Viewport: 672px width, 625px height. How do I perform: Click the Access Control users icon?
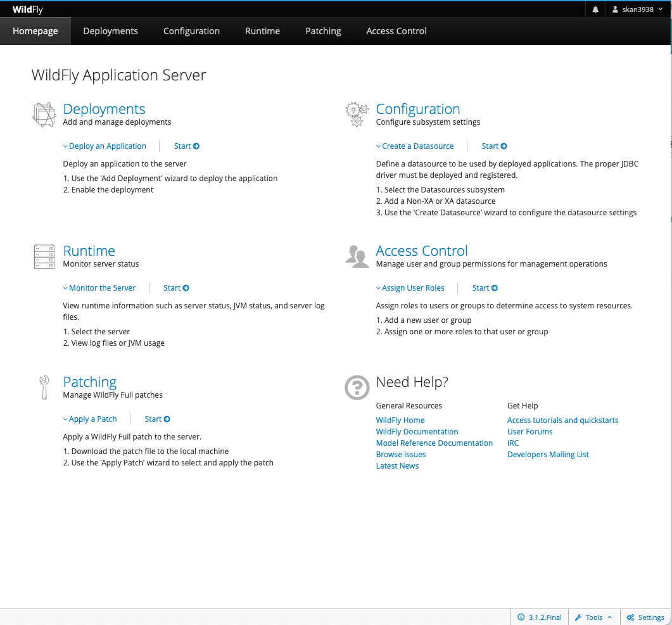click(357, 256)
